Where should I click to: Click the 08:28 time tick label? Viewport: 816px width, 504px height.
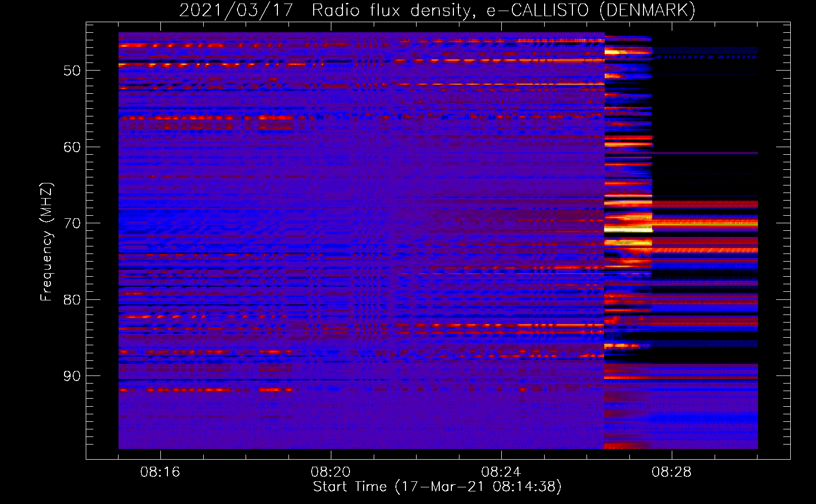(672, 472)
